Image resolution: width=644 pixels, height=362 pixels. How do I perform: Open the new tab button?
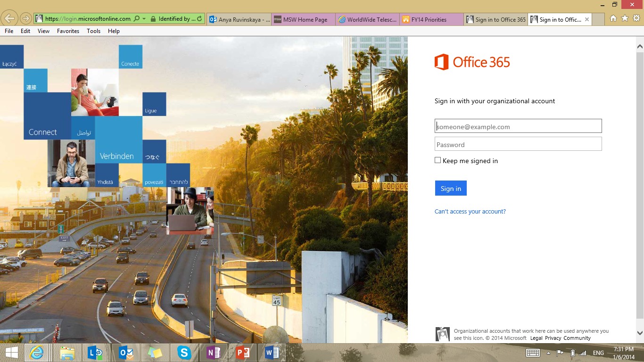point(598,19)
